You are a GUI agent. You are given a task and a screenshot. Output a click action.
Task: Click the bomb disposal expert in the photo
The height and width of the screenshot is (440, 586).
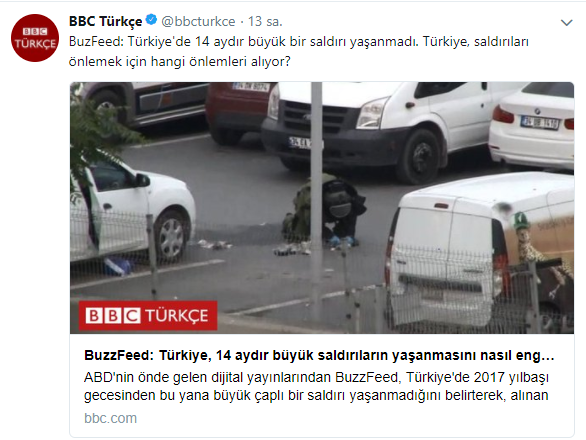[325, 212]
